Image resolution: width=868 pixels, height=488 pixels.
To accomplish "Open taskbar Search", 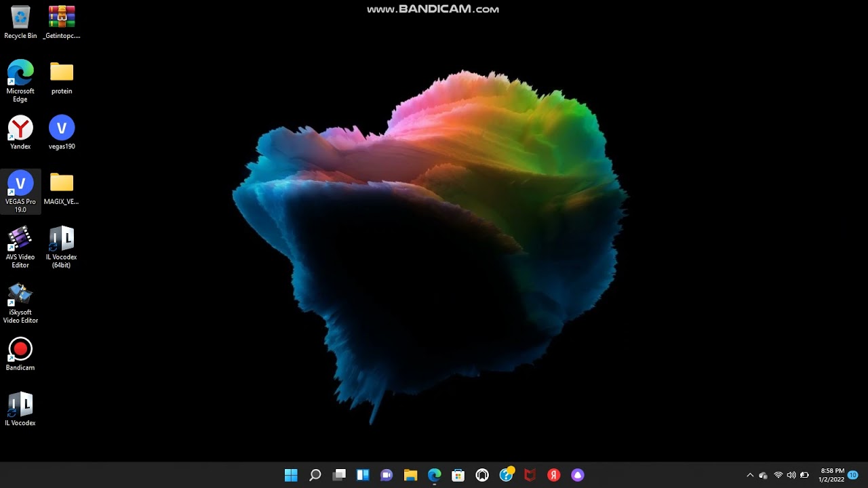I will 315,475.
